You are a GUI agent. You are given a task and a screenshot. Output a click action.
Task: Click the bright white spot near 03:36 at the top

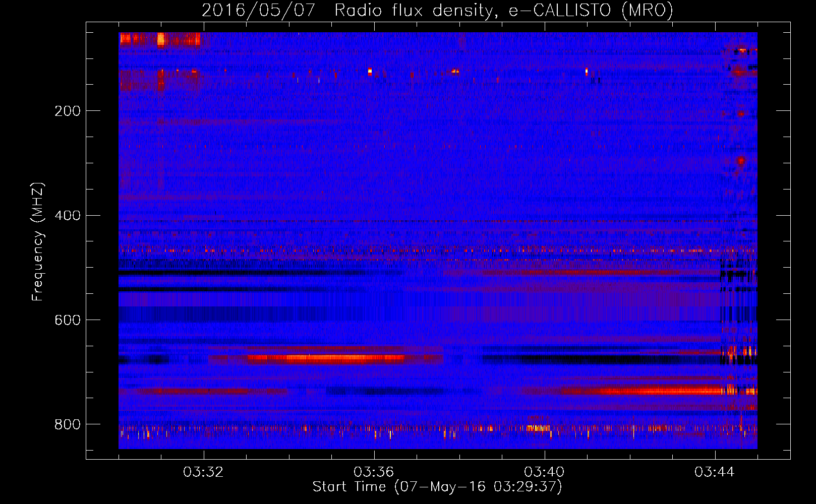(x=370, y=71)
